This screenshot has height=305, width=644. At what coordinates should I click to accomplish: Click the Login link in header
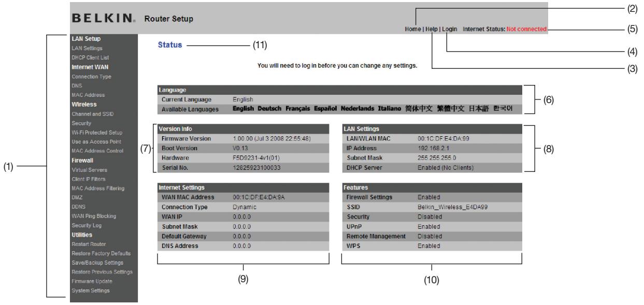click(x=450, y=29)
